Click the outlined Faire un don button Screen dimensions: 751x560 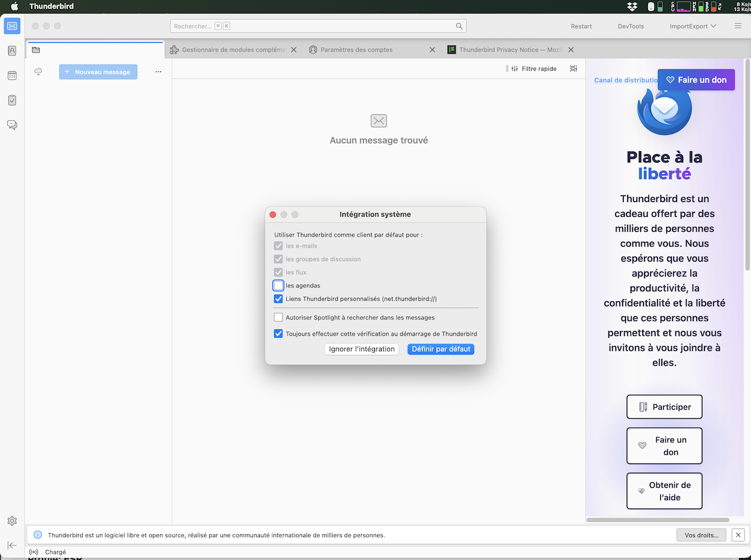(x=664, y=446)
